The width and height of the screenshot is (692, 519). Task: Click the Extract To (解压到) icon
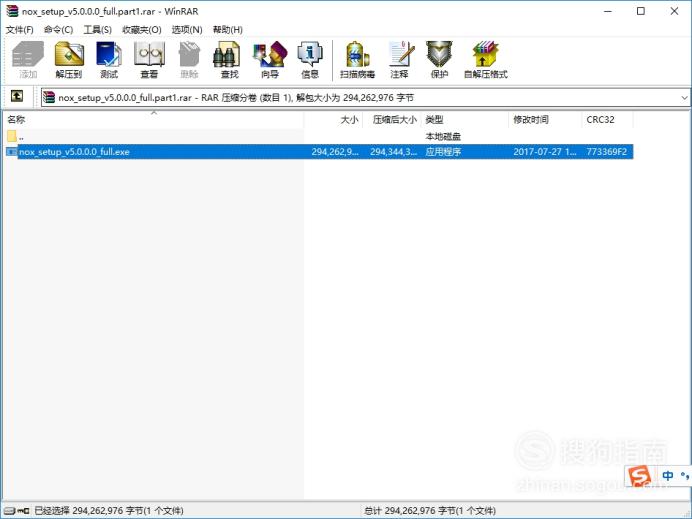coord(69,60)
